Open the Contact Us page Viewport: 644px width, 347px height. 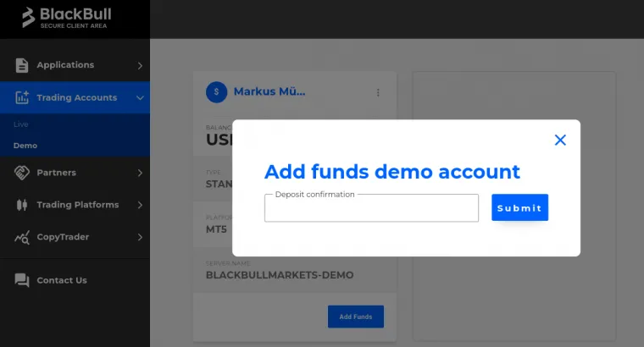pos(75,280)
